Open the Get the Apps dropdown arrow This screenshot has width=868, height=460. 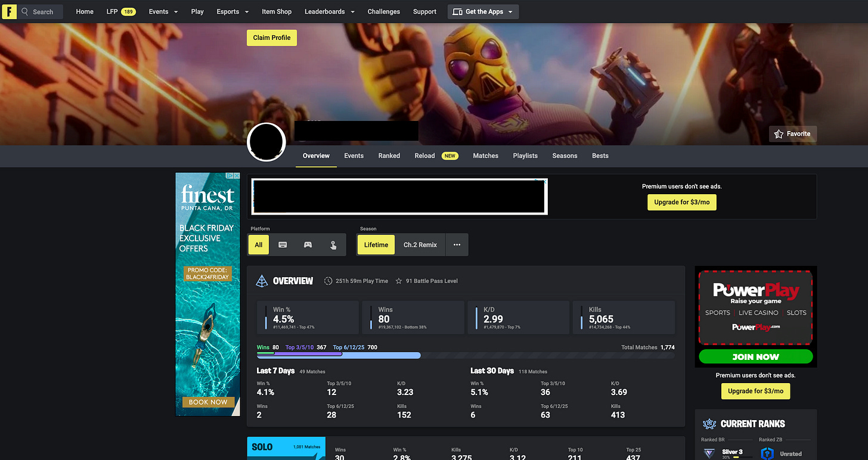pyautogui.click(x=511, y=12)
